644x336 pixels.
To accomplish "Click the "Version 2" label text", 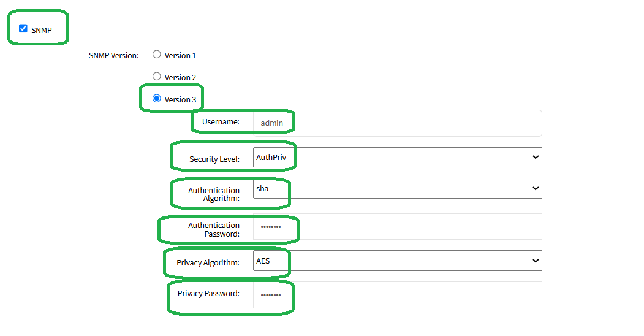I will click(x=180, y=78).
